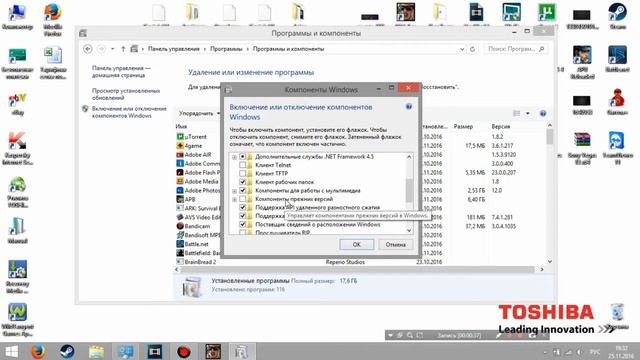Uncheck Компоненты для работы с мультимедиа checkbox

[242, 191]
